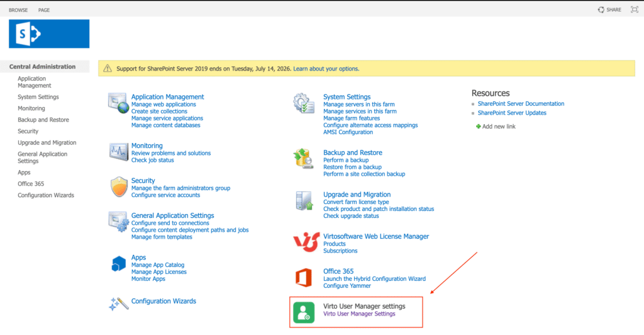Click the General Application Settings gear icon
Viewport: 644px width, 335px height.
[118, 222]
